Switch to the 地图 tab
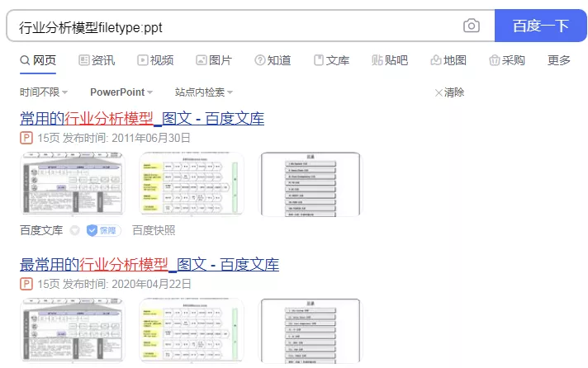Viewport: 588px width, 368px height. click(448, 60)
